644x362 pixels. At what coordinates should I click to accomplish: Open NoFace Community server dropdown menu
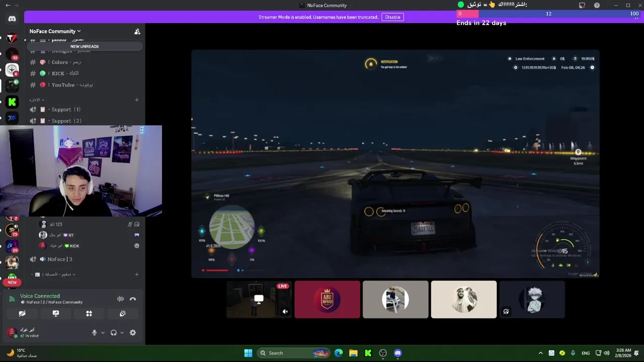tap(55, 31)
